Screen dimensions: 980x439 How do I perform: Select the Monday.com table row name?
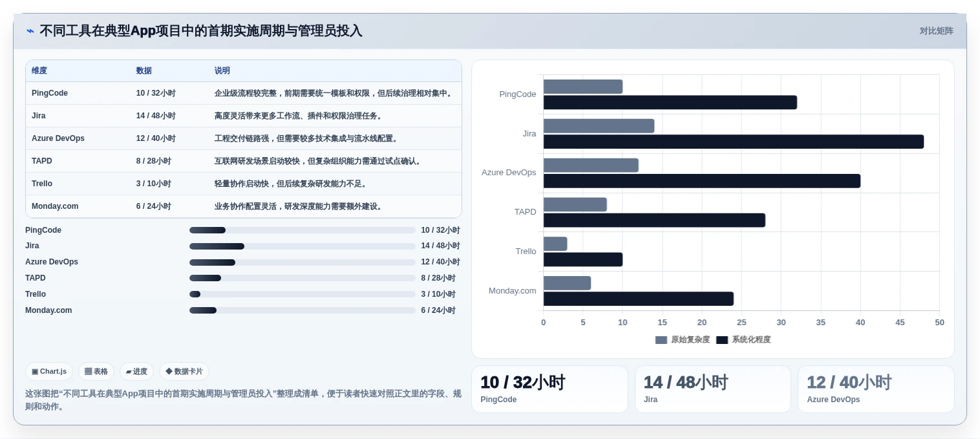pos(55,206)
